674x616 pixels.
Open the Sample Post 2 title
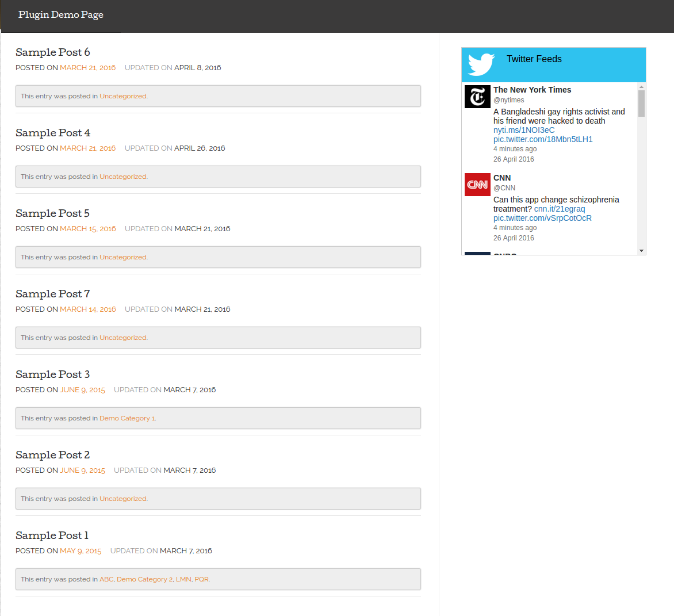coord(52,455)
